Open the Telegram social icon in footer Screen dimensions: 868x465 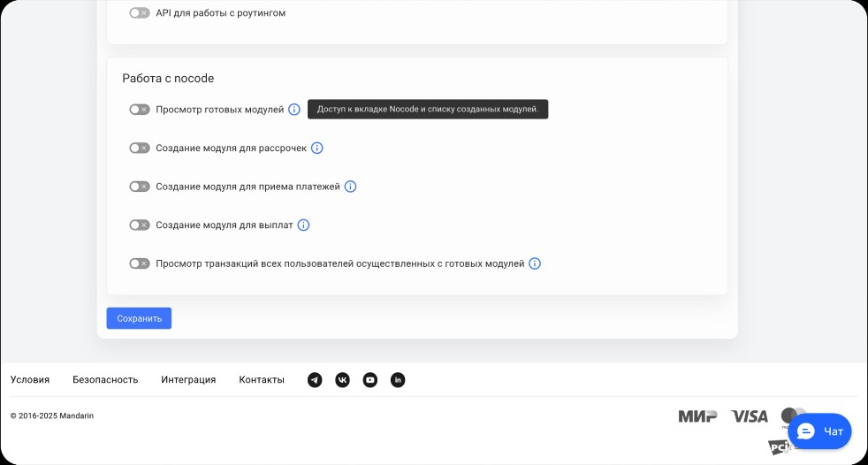[x=315, y=380]
